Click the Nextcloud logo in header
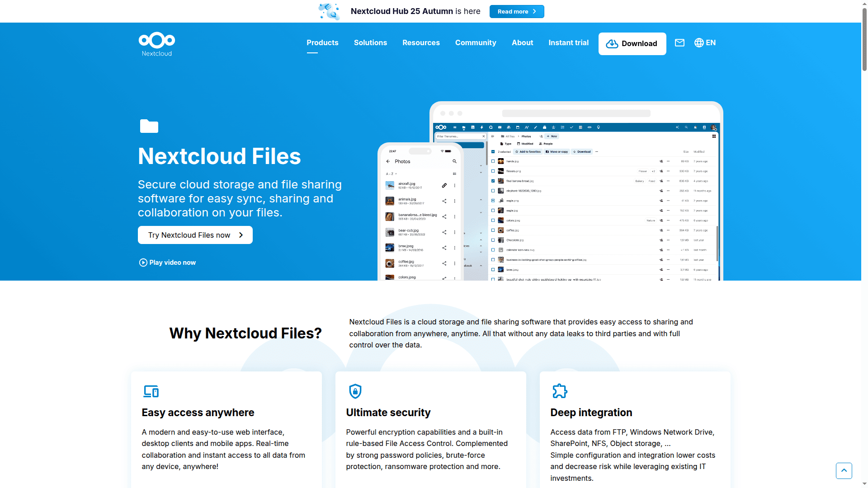Screen dimensions: 868x488 [x=156, y=44]
